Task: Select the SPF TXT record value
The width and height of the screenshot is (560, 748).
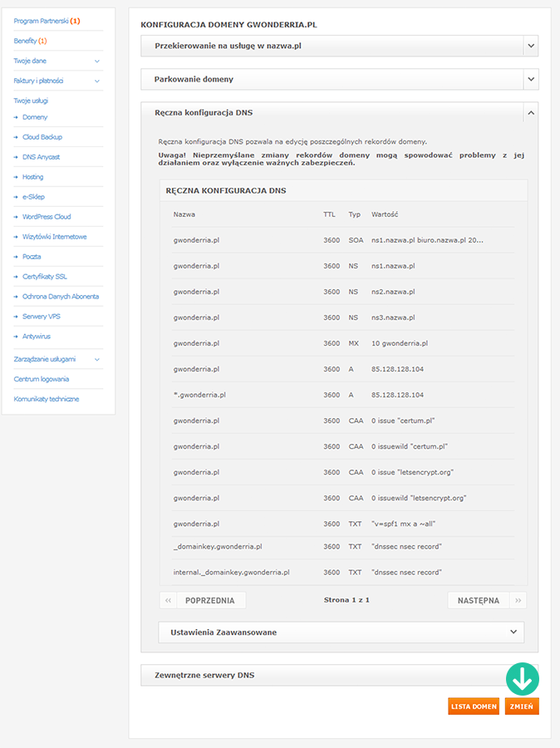Action: [x=404, y=524]
